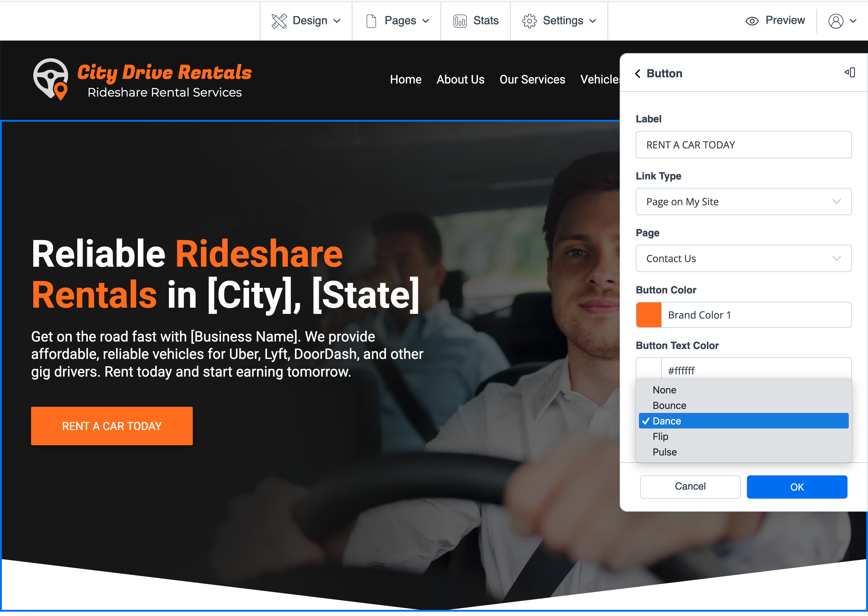Dock the Button panel to the side
The width and height of the screenshot is (868, 616).
(850, 72)
